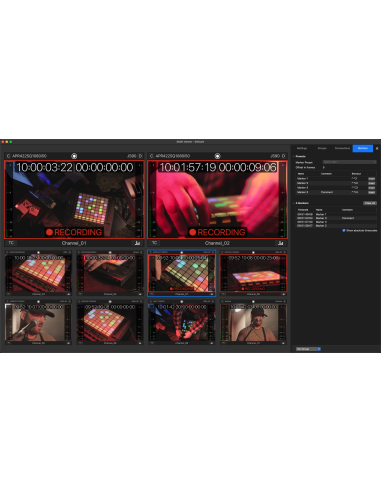The image size is (381, 492).
Task: Select viewer showing person in plaid shirt
Action: (x=182, y=322)
